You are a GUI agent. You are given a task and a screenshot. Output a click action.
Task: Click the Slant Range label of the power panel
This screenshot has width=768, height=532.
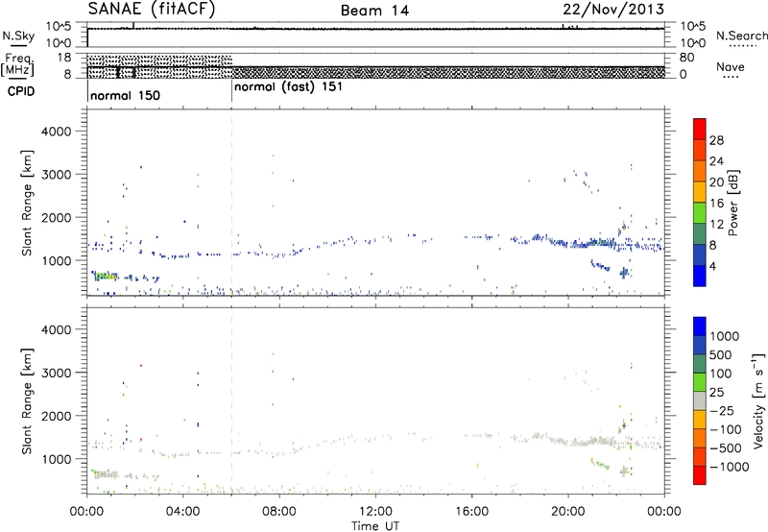pyautogui.click(x=27, y=203)
